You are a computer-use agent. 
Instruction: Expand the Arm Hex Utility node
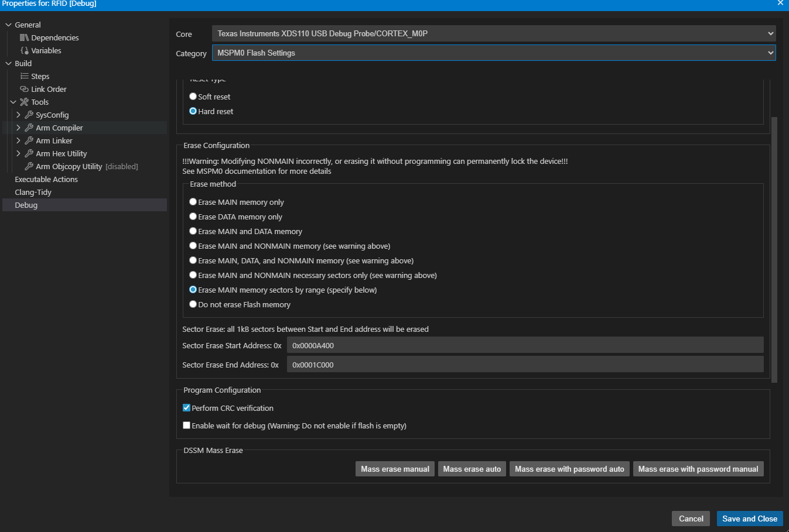tap(18, 153)
